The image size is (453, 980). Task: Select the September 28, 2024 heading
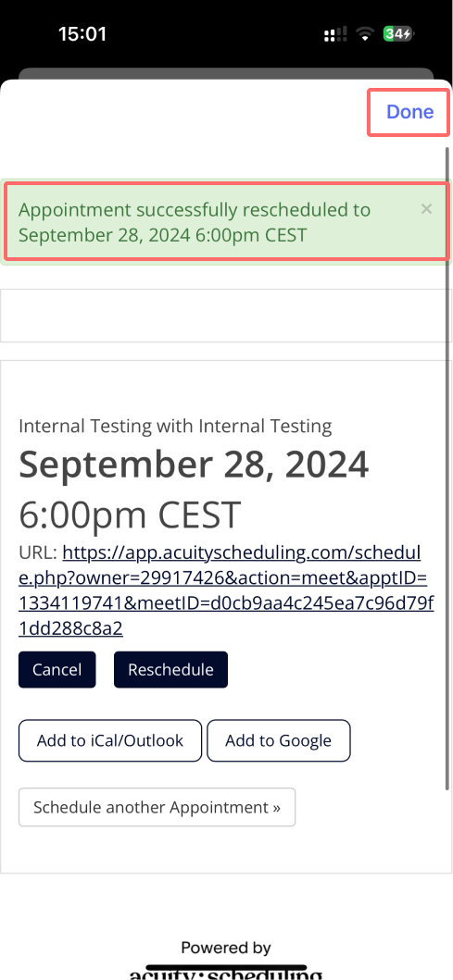pyautogui.click(x=194, y=465)
